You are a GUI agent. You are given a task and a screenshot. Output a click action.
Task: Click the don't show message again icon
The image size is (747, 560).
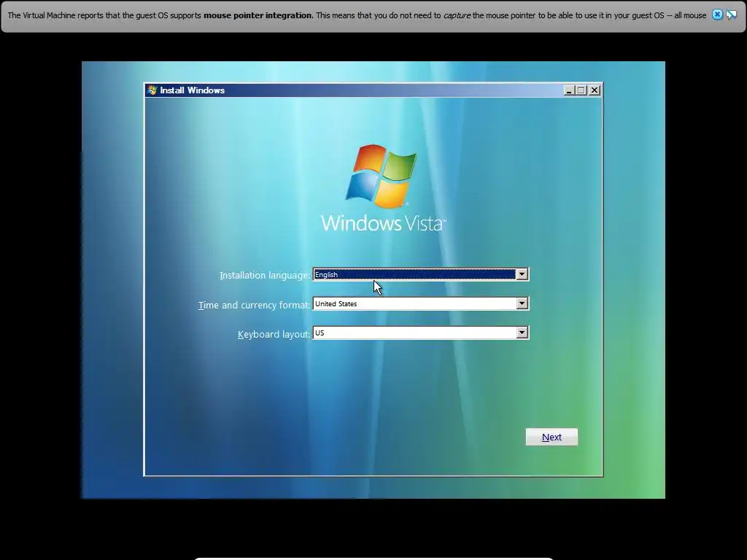[731, 15]
